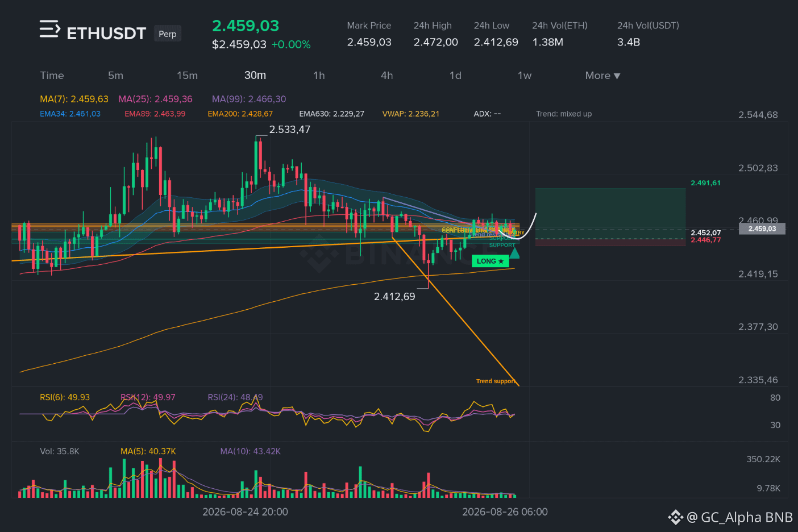Click the Binance logo beside GC_Alpha BNB
This screenshot has height=532, width=798.
675,517
